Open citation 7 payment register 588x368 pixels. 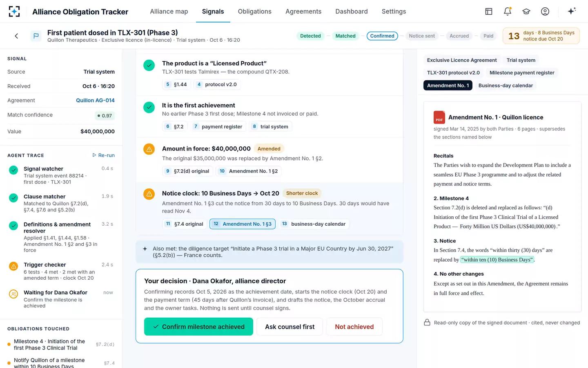pyautogui.click(x=218, y=127)
